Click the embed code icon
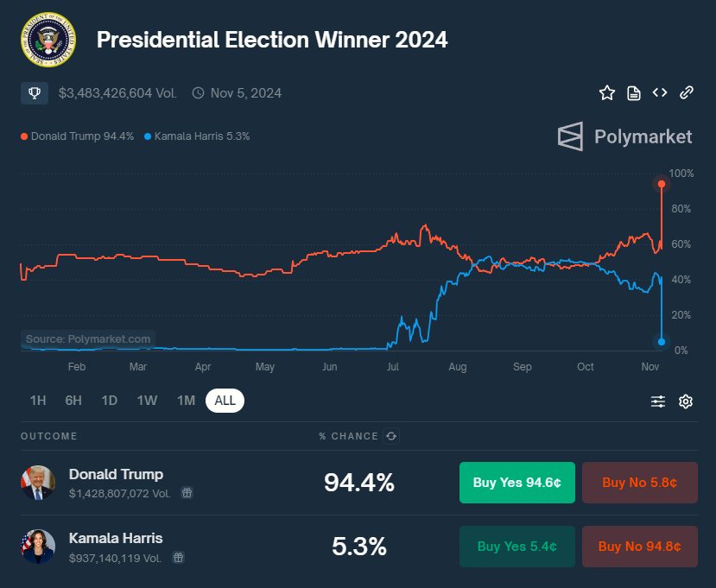 (x=660, y=92)
